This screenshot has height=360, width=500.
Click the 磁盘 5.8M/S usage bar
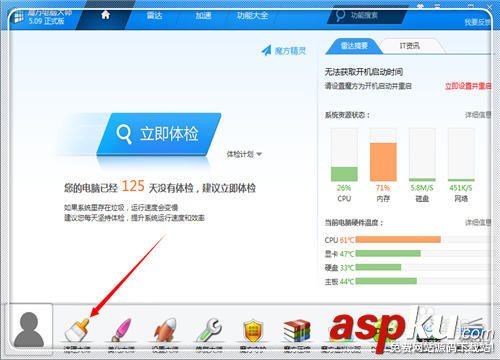[x=422, y=154]
